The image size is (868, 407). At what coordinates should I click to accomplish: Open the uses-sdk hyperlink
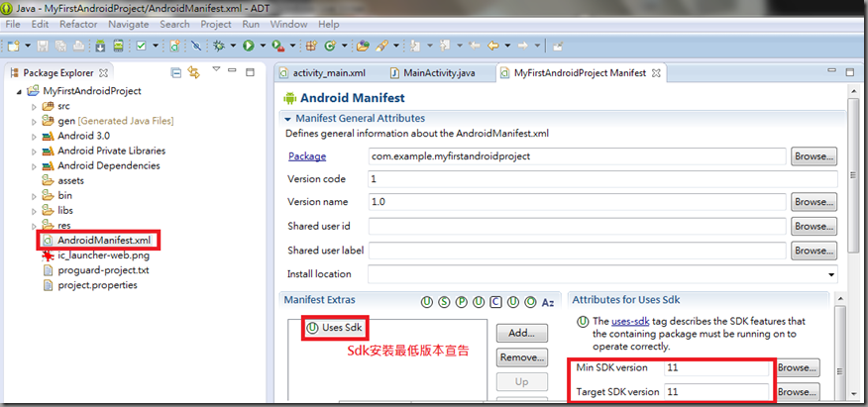point(630,321)
